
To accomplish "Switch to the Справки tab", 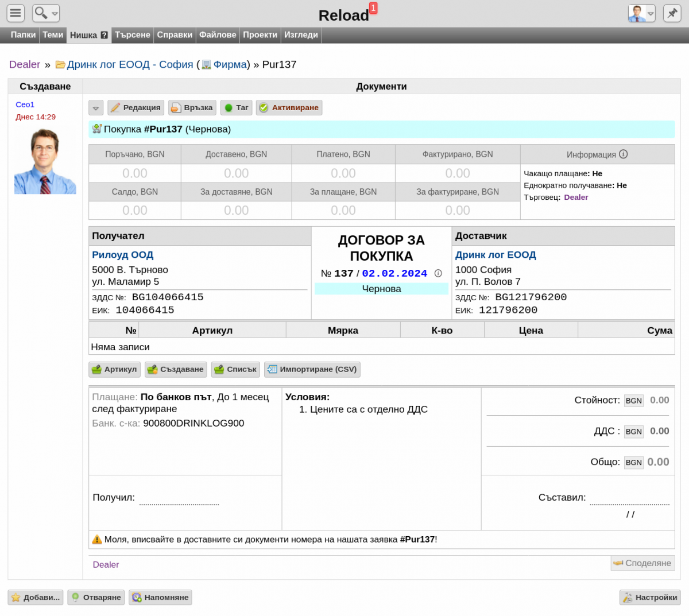I will click(x=175, y=35).
